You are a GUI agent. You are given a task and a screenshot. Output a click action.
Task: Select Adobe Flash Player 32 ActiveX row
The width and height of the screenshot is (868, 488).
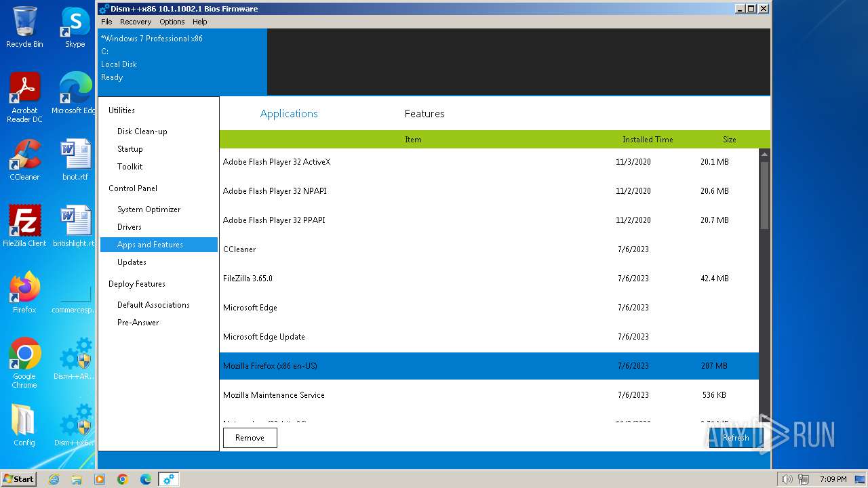[x=489, y=162]
